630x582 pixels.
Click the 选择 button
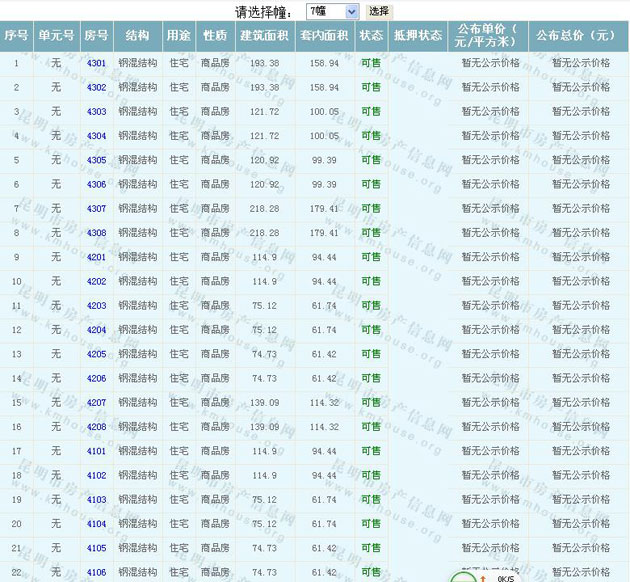pos(379,11)
